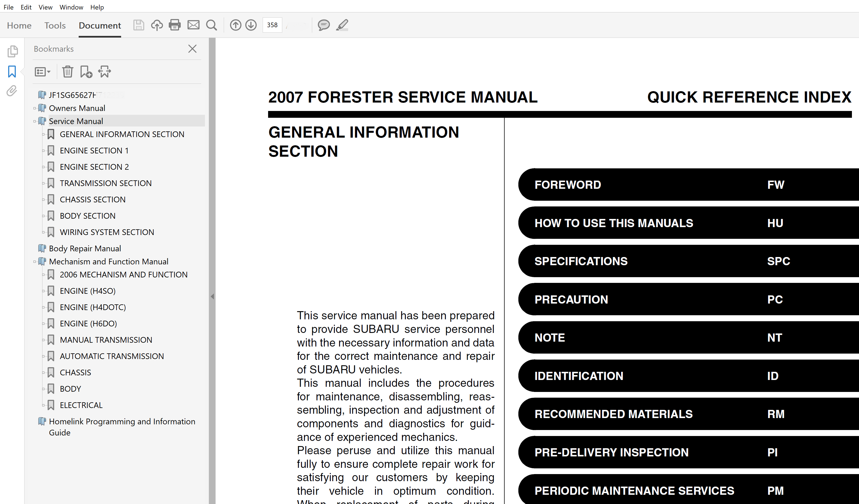The width and height of the screenshot is (859, 504).
Task: Open the Edit menu
Action: (x=26, y=7)
